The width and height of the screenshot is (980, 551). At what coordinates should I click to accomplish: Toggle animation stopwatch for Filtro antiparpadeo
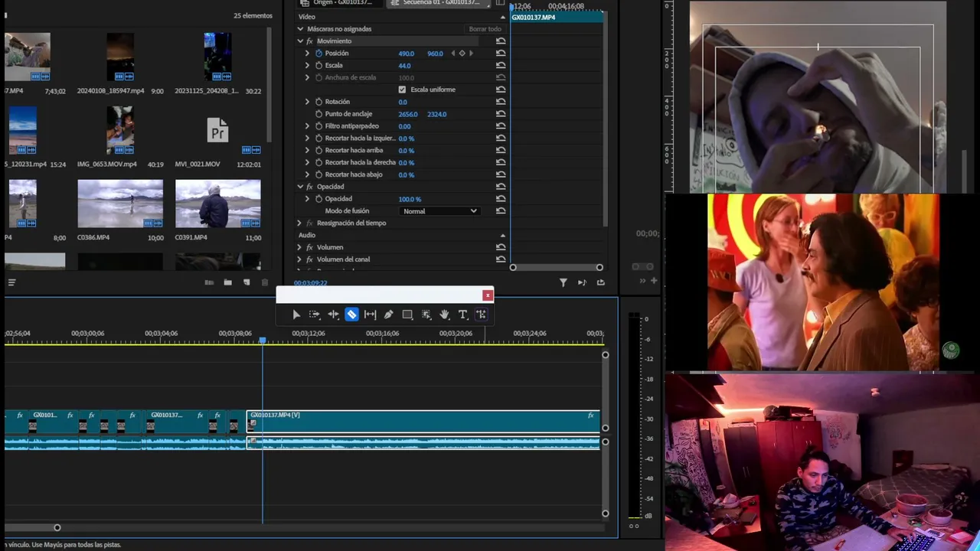click(318, 126)
